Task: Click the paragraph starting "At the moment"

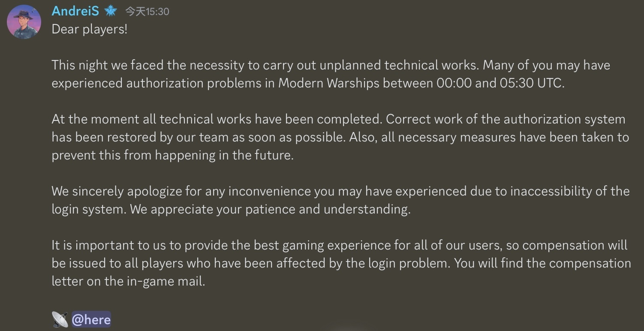Action: (x=340, y=137)
